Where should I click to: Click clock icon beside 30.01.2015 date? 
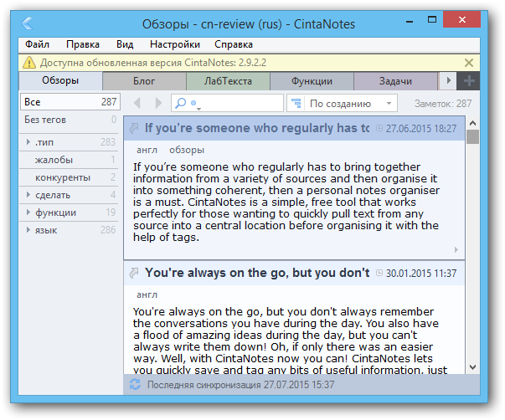click(379, 273)
